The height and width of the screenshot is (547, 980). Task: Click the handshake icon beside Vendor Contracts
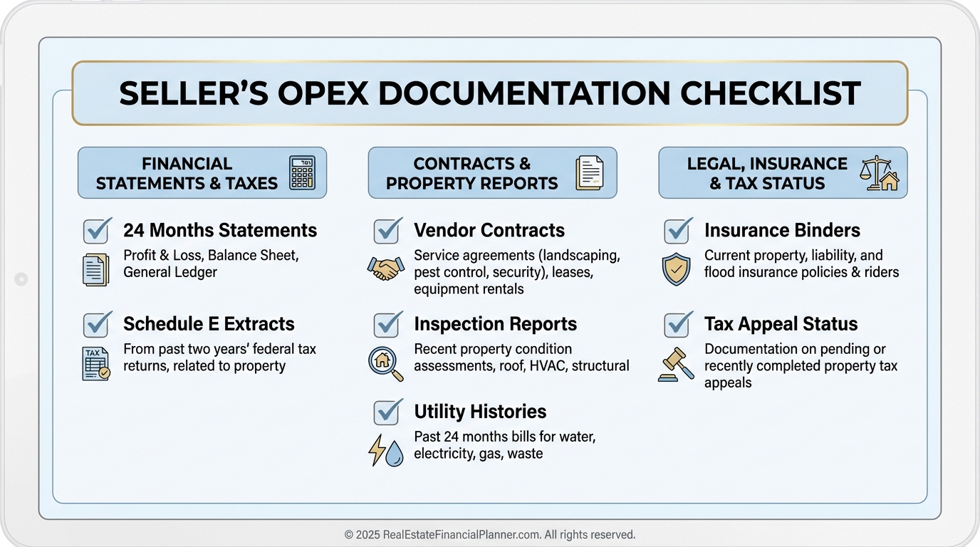385,268
